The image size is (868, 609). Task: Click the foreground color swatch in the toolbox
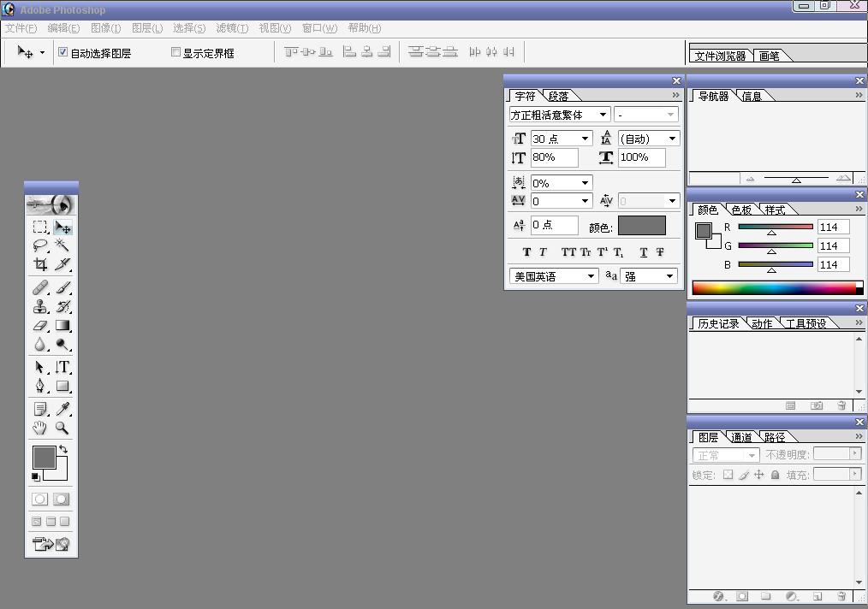45,458
